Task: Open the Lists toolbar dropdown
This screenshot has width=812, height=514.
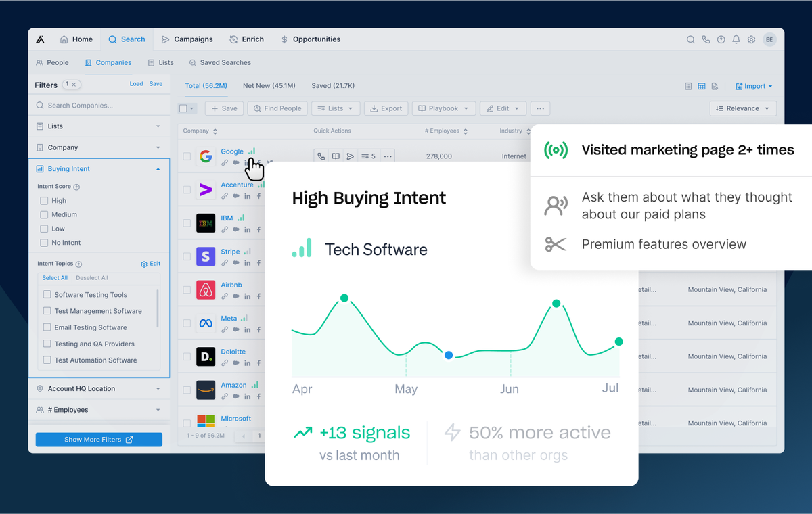Action: (x=336, y=108)
